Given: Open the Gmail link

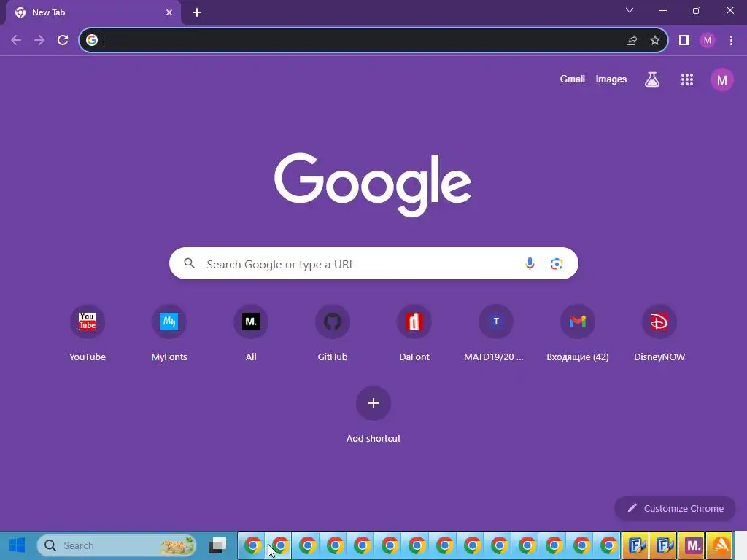Looking at the screenshot, I should tap(572, 79).
